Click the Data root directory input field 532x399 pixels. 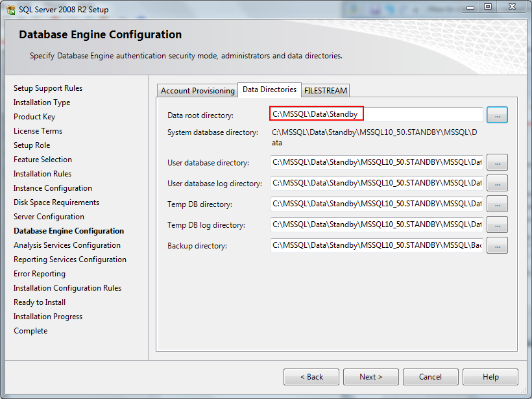[x=376, y=114]
